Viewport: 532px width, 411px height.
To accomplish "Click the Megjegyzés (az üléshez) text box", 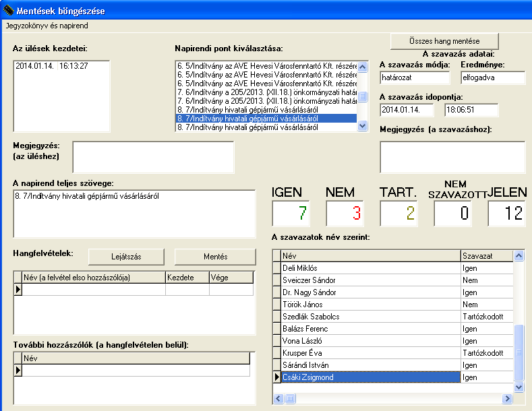I will (x=153, y=158).
